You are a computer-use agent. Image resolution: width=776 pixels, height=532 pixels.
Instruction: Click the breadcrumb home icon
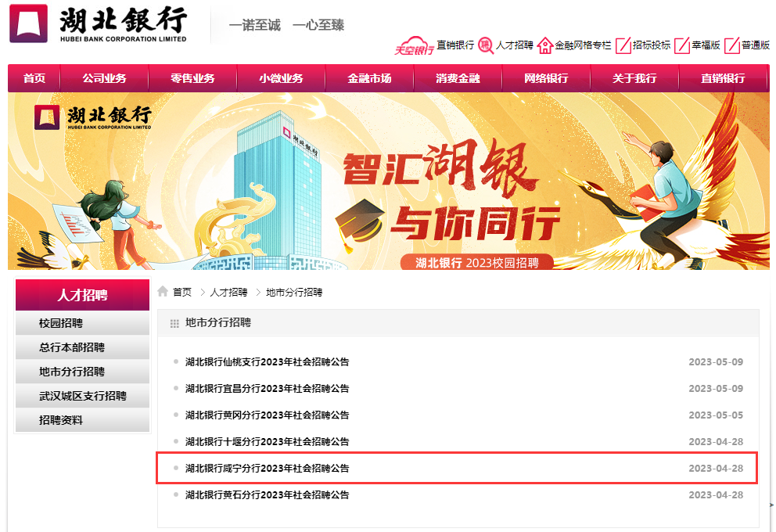163,292
